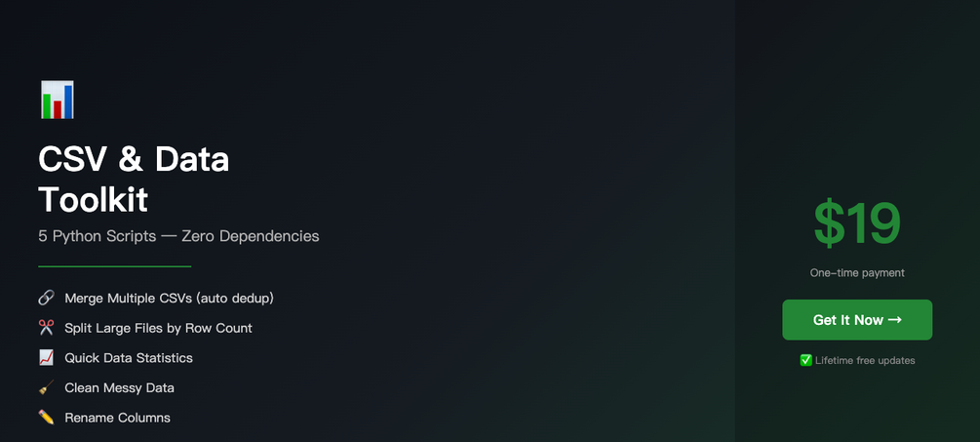Click the pencil rename icon
The height and width of the screenshot is (442, 980).
(46, 418)
